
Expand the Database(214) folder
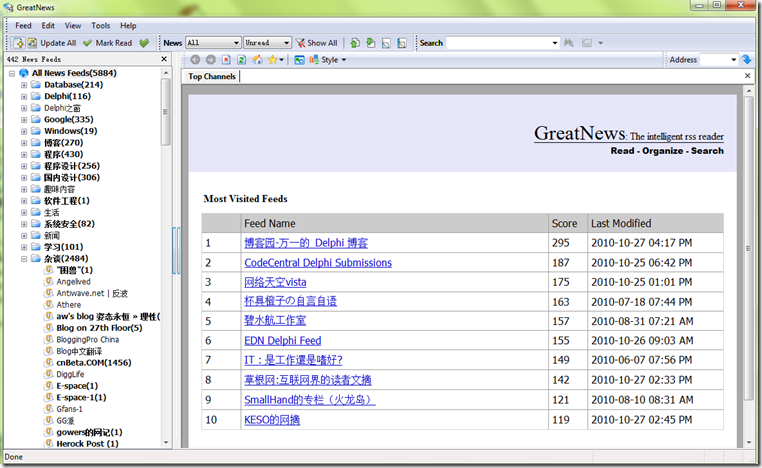click(x=24, y=85)
